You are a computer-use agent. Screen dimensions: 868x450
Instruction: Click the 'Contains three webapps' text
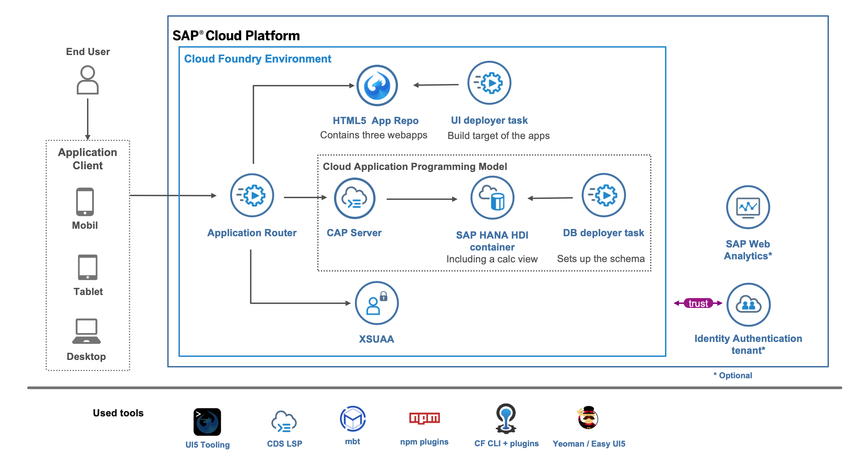pos(374,135)
